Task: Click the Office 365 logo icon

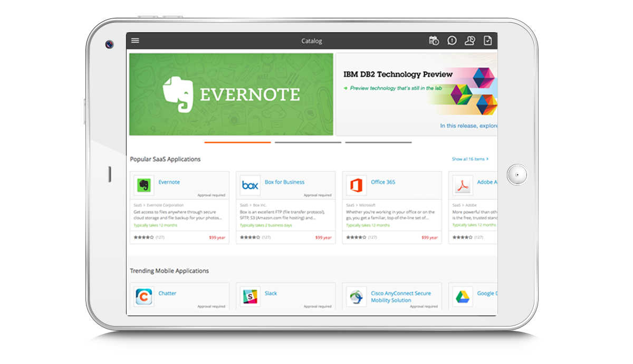Action: [x=357, y=185]
